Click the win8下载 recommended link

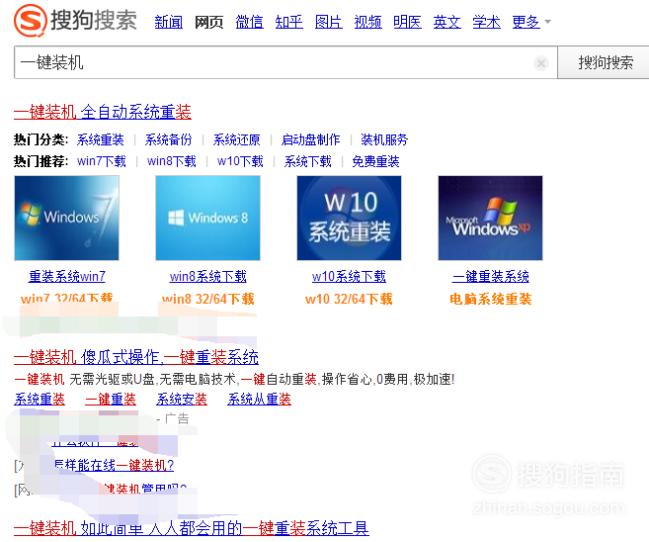click(172, 161)
